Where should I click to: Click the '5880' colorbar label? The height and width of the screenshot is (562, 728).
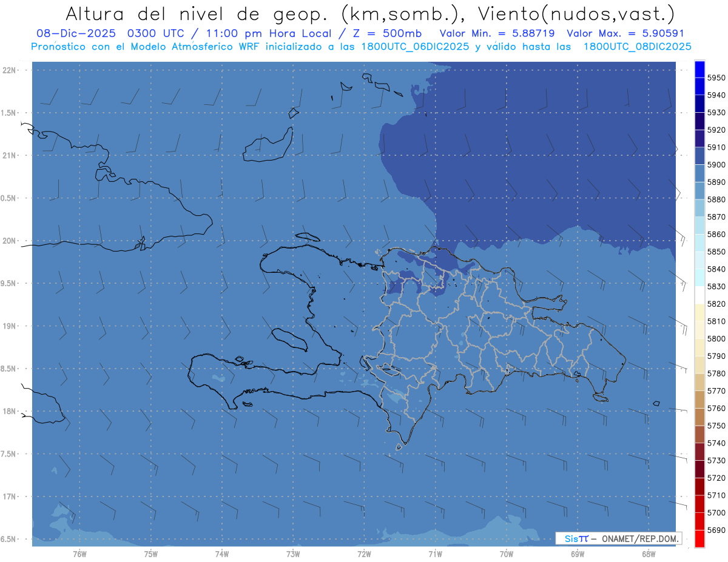(716, 199)
